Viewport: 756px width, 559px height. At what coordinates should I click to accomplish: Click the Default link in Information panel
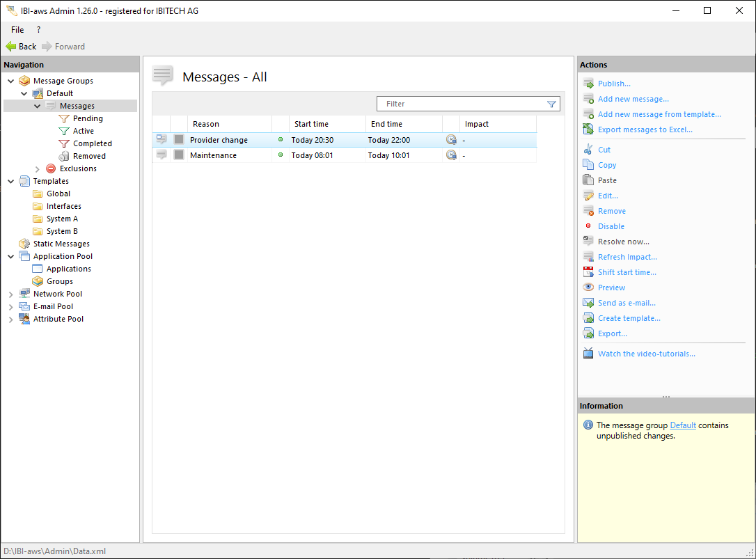pyautogui.click(x=682, y=425)
